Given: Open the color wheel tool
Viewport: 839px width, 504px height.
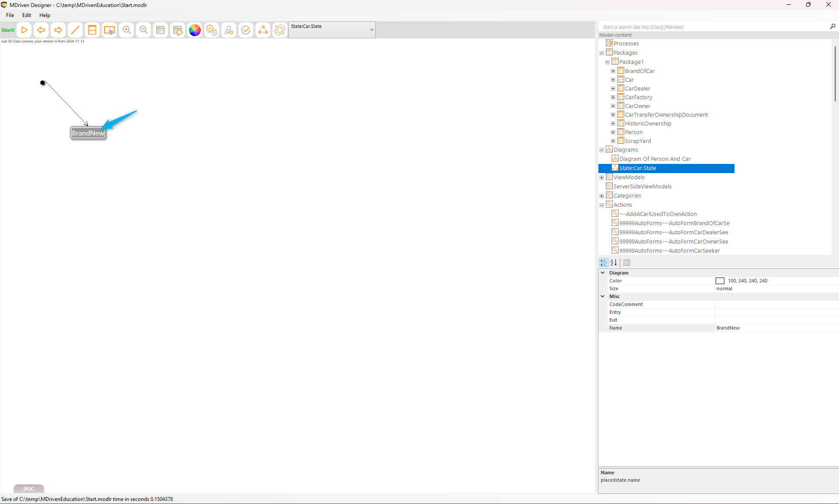Looking at the screenshot, I should (195, 30).
